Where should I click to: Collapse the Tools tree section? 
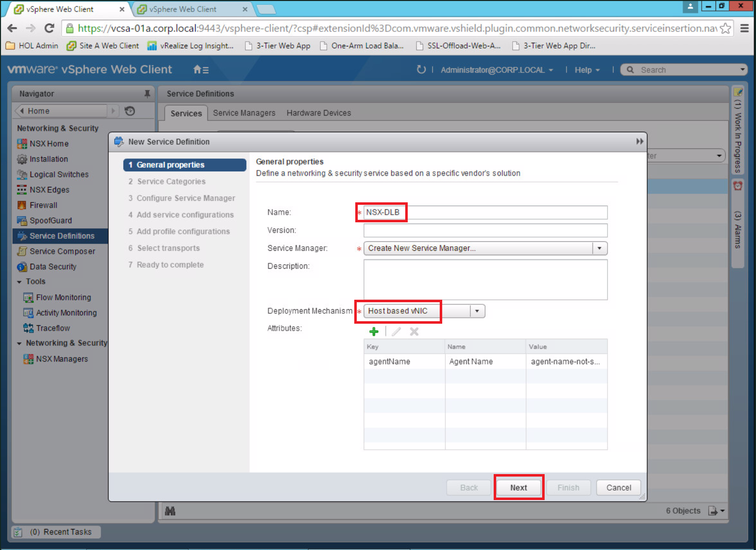[19, 282]
